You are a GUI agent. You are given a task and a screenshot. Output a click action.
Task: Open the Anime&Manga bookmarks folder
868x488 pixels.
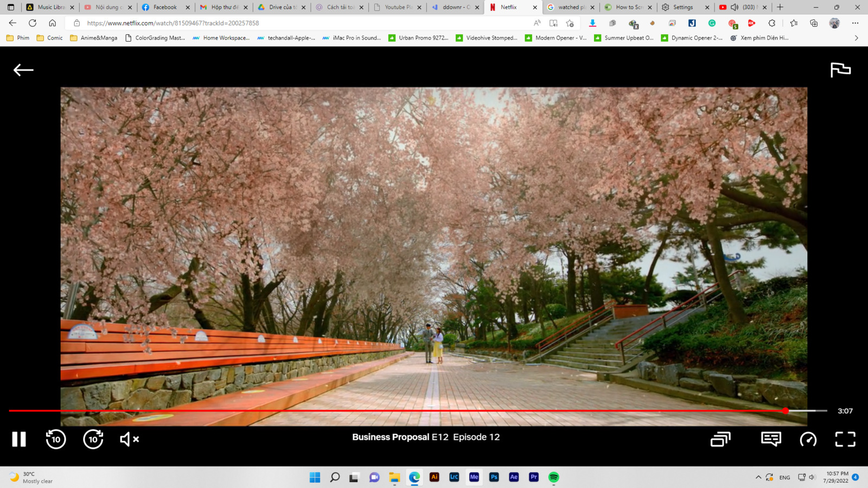pyautogui.click(x=94, y=38)
